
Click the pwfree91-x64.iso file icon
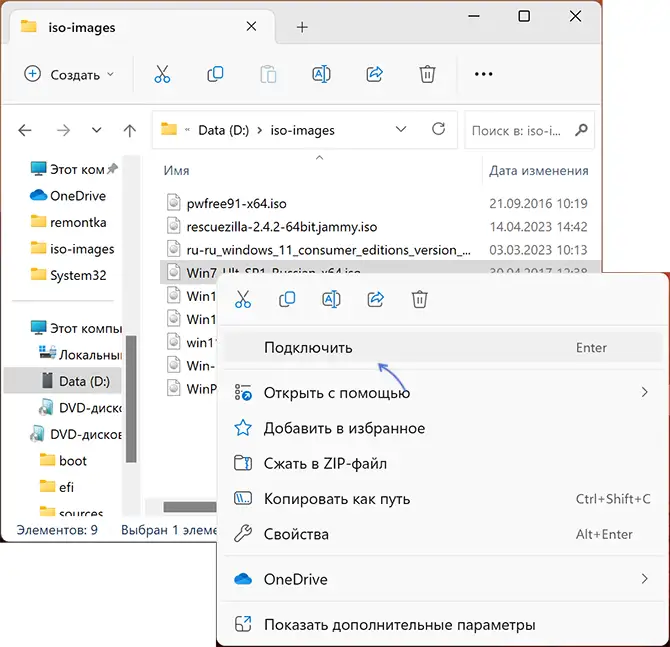pos(173,202)
